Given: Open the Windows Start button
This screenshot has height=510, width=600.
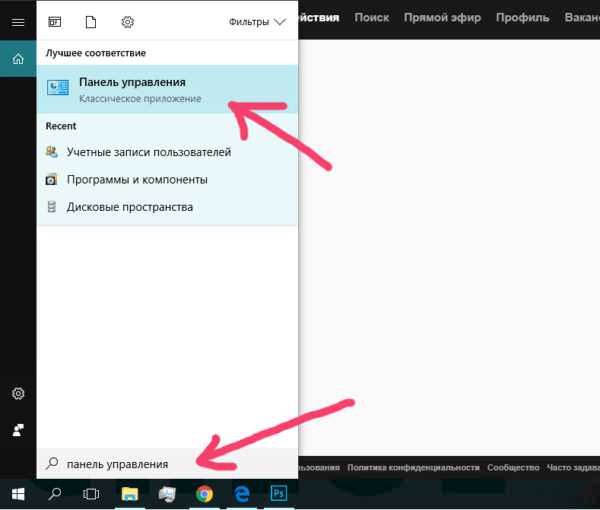Looking at the screenshot, I should pyautogui.click(x=18, y=494).
